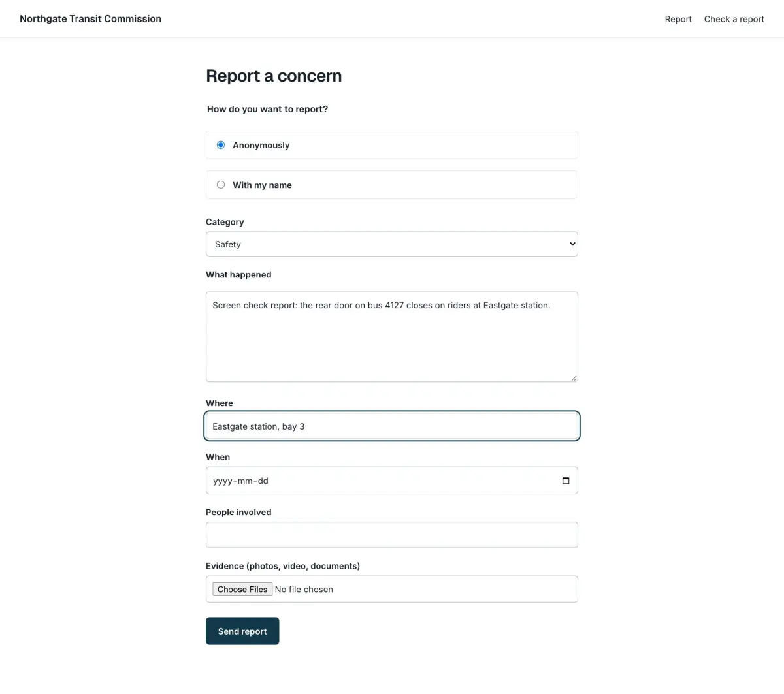Focus the Where field with Eastgate station
The width and height of the screenshot is (784, 694).
pos(392,426)
